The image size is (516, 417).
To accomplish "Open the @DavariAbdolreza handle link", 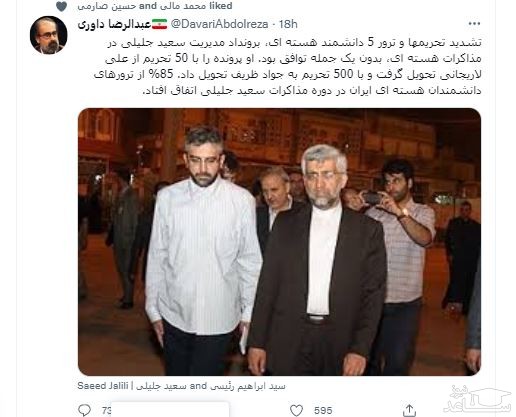I will (219, 24).
